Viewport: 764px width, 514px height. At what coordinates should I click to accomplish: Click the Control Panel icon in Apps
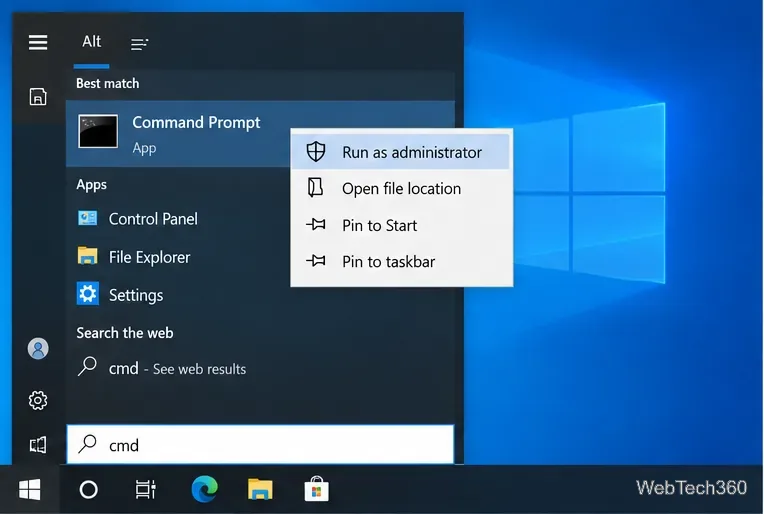tap(88, 218)
